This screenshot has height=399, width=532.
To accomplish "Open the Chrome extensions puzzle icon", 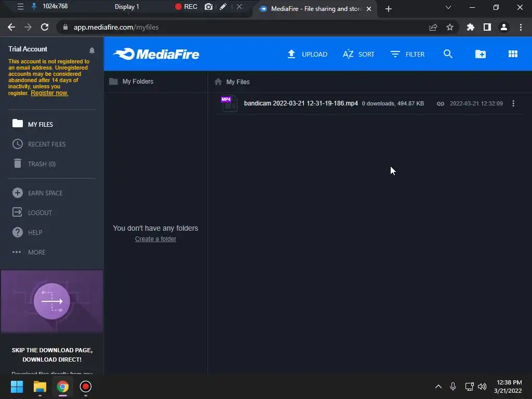I will [470, 27].
